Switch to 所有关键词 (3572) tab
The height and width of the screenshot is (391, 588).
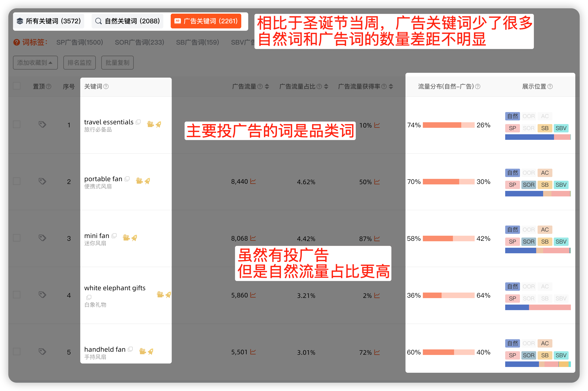point(49,21)
